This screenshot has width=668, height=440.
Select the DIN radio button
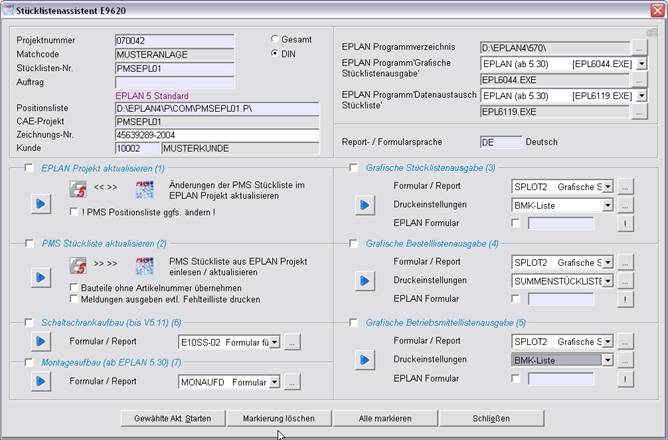pyautogui.click(x=276, y=53)
